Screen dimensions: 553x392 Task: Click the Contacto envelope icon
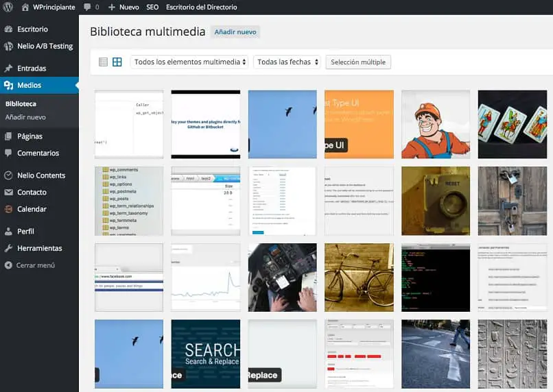[8, 193]
